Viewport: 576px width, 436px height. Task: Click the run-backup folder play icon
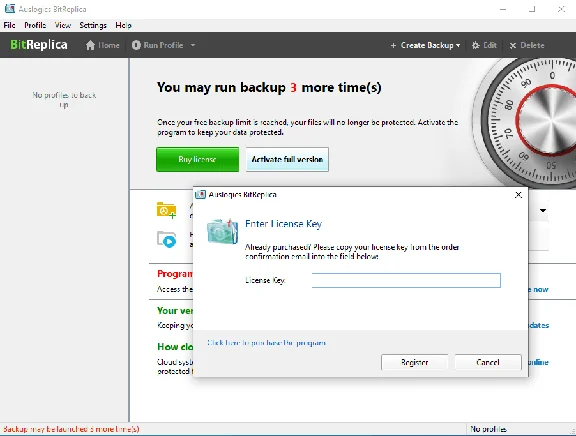(x=166, y=239)
